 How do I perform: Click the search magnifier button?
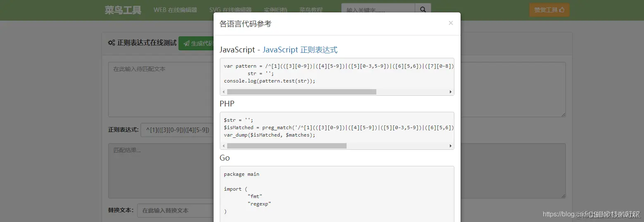click(x=423, y=9)
